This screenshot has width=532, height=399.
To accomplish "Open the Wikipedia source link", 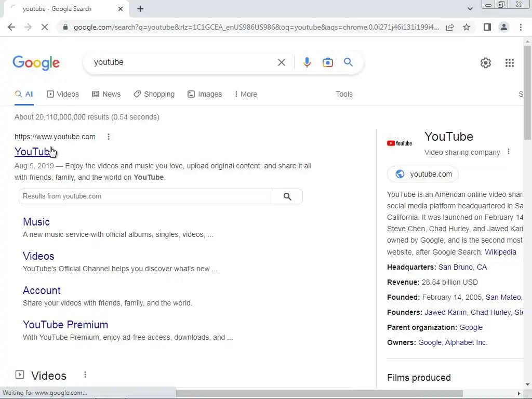I will tap(500, 252).
